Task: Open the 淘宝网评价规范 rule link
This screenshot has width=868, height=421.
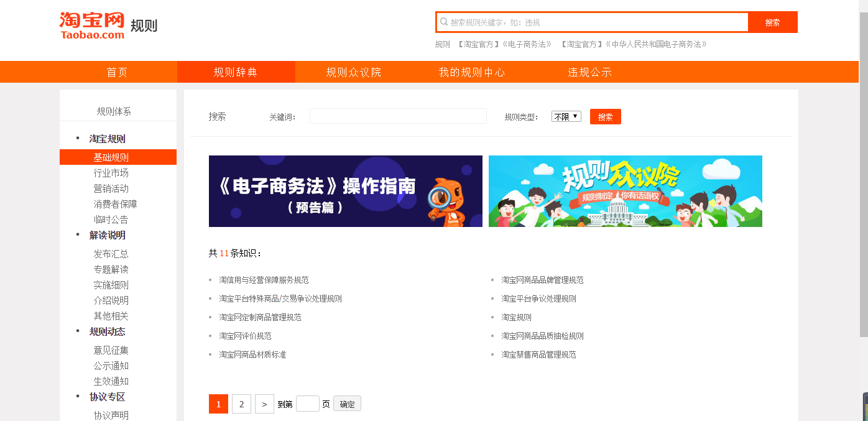Action: pos(245,336)
